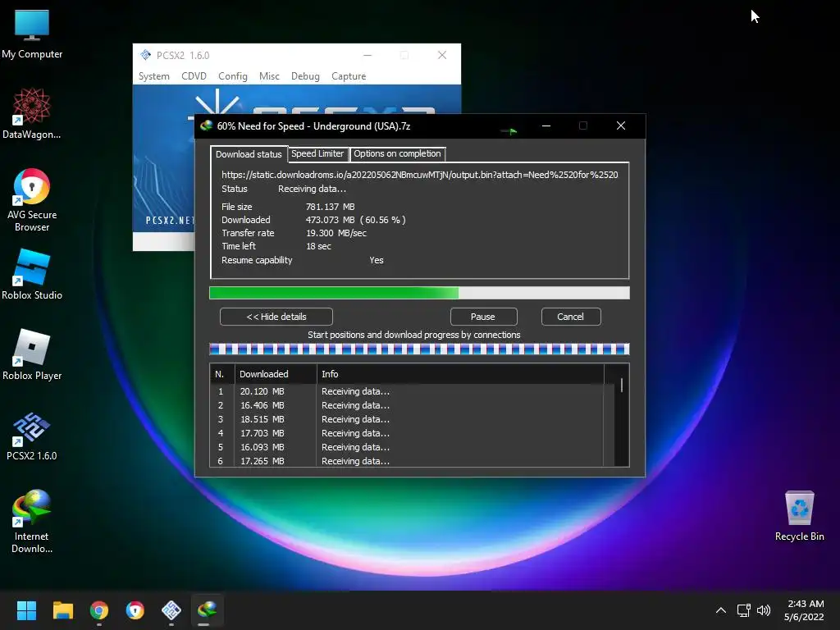Pause the download

[483, 317]
